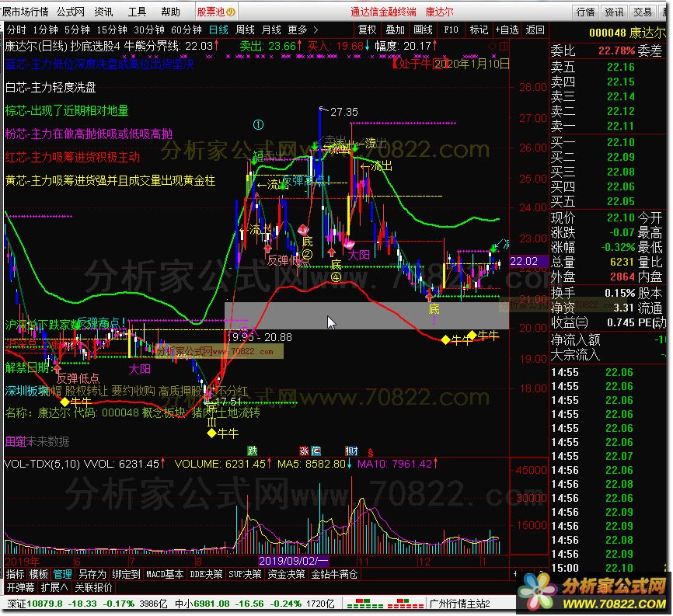Open the 工具 menu
The width and height of the screenshot is (673, 616).
point(137,12)
